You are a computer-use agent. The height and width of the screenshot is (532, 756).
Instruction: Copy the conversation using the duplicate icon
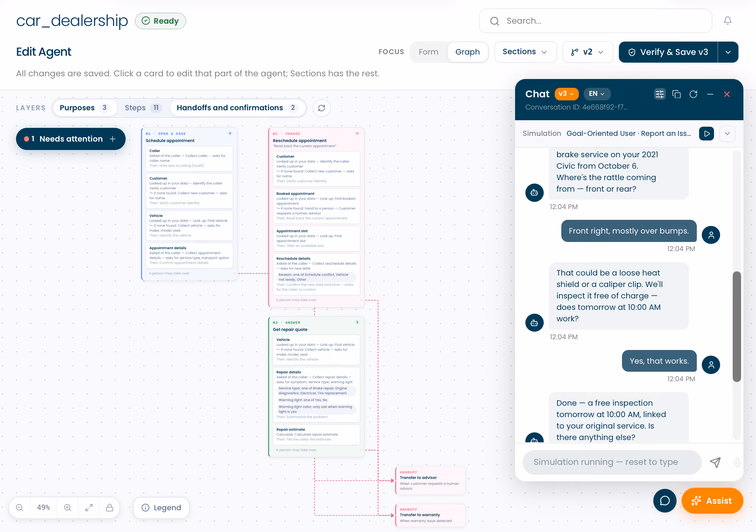(677, 94)
